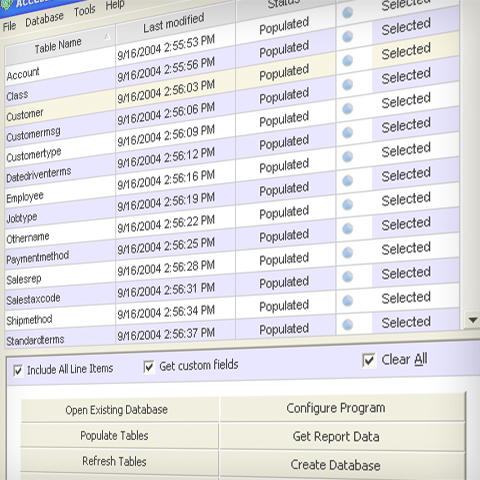
Task: Select the Class table name
Action: [17, 95]
